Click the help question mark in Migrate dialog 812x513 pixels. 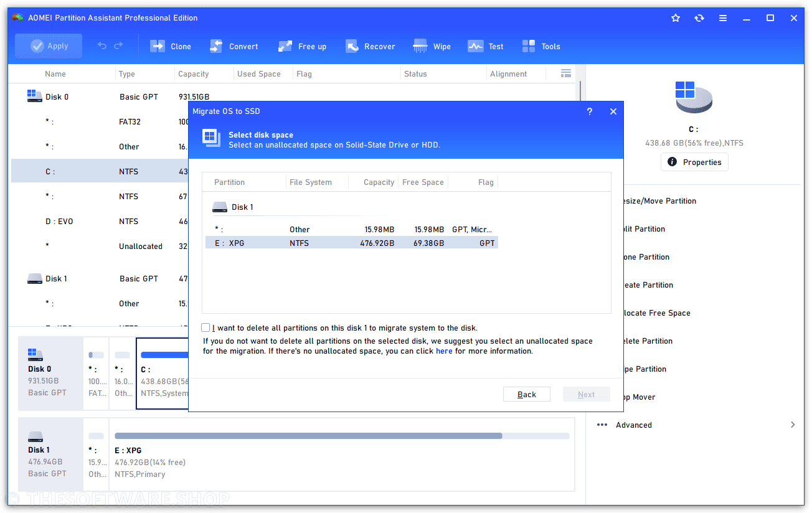click(x=590, y=111)
